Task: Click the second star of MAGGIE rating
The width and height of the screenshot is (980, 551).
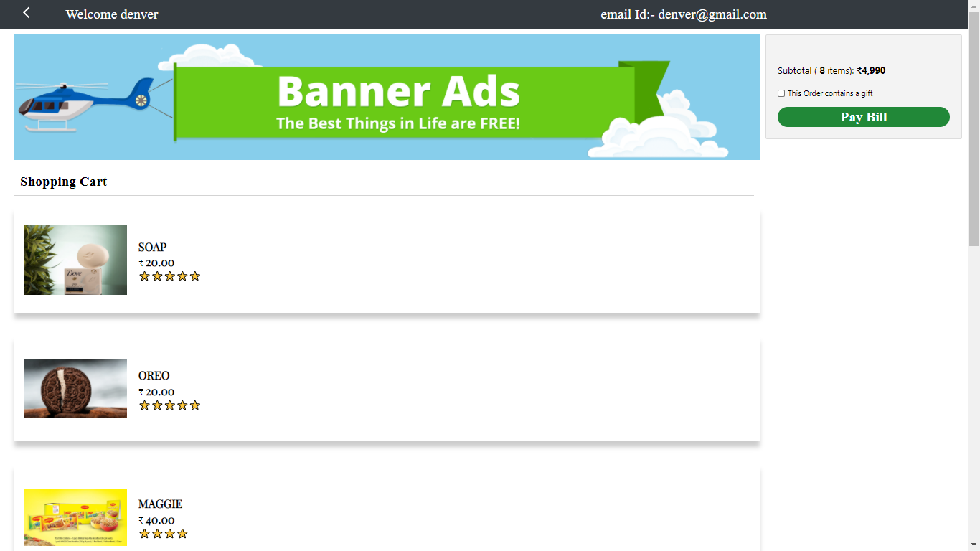Action: (157, 534)
